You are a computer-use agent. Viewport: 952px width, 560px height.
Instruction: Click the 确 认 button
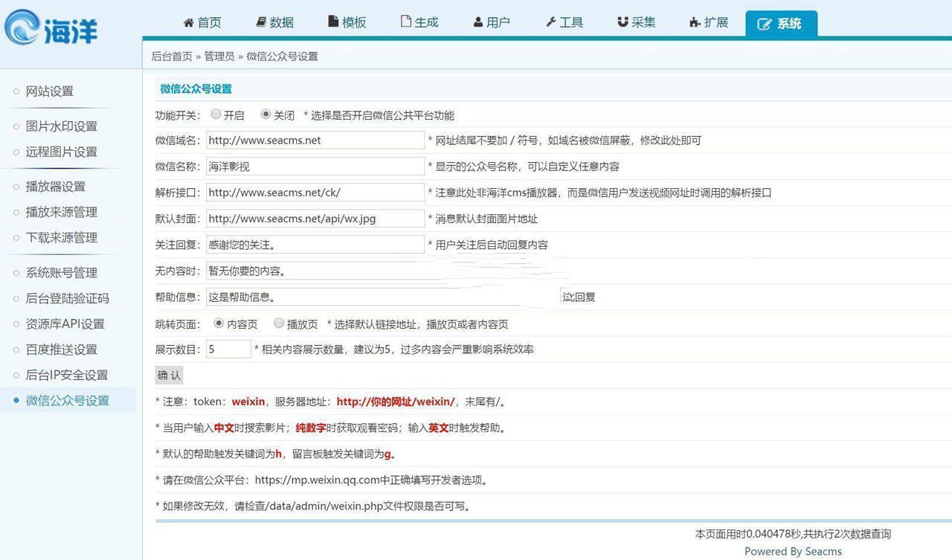[169, 375]
